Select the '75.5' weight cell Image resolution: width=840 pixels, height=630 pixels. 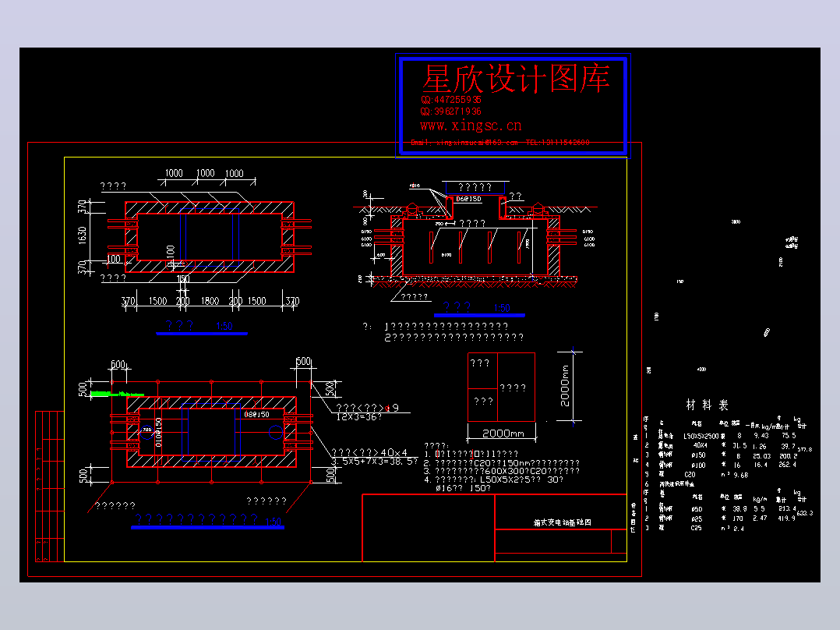pos(789,436)
